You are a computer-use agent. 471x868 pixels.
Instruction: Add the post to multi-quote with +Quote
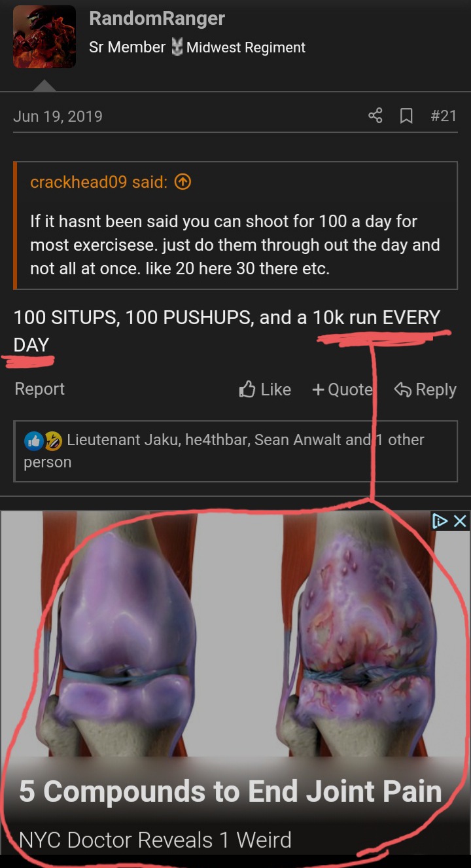(x=343, y=389)
